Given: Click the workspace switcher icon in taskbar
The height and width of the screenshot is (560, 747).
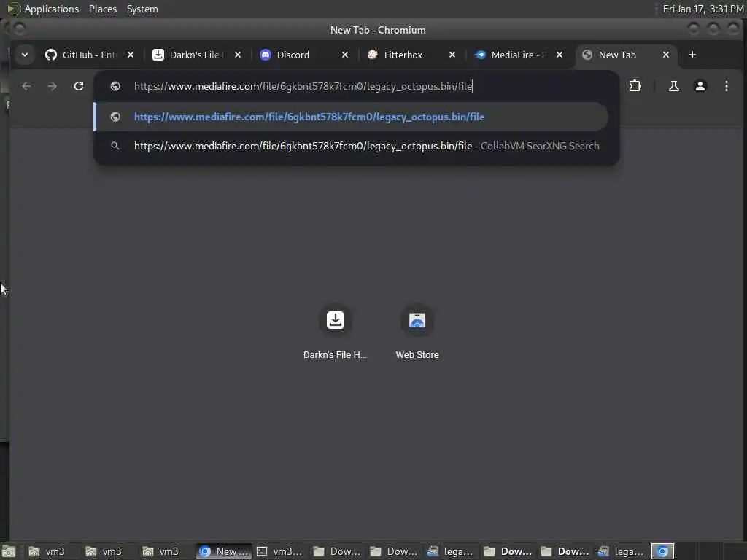Looking at the screenshot, I should [662, 551].
